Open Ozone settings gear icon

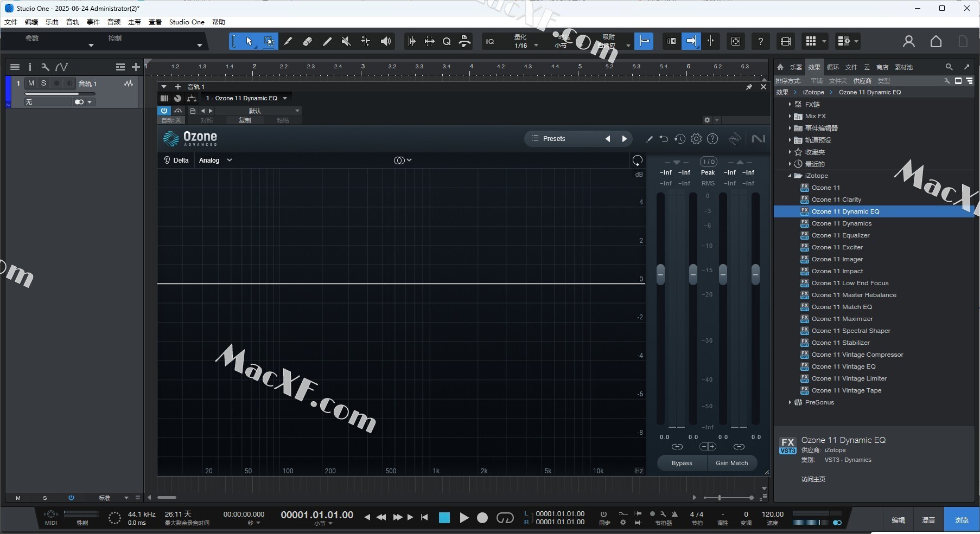(696, 139)
